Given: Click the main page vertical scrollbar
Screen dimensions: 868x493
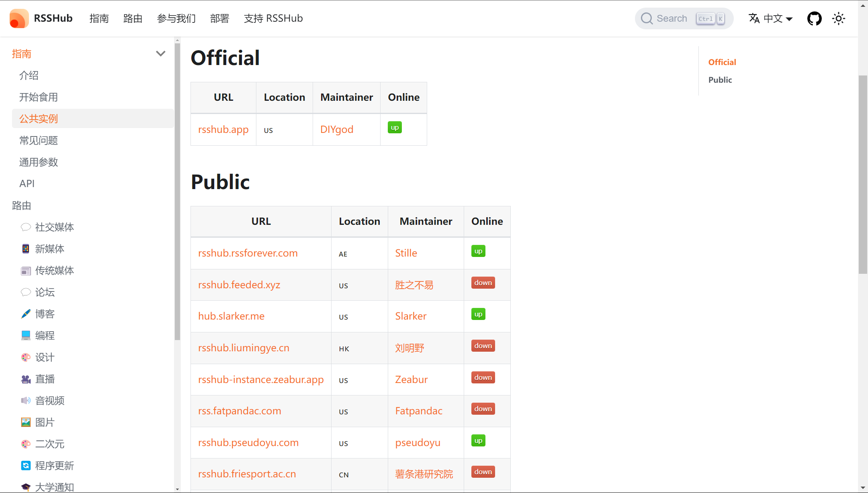Looking at the screenshot, I should coord(863,175).
